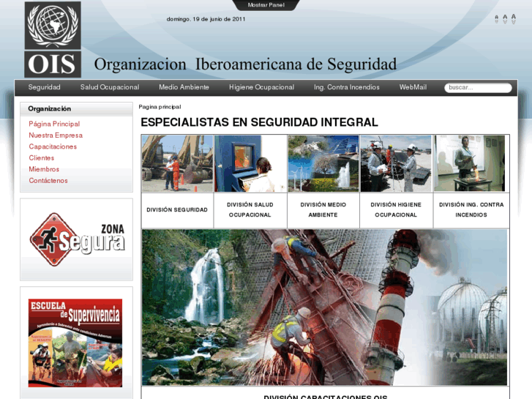Open the excavator safety division photo

point(177,164)
